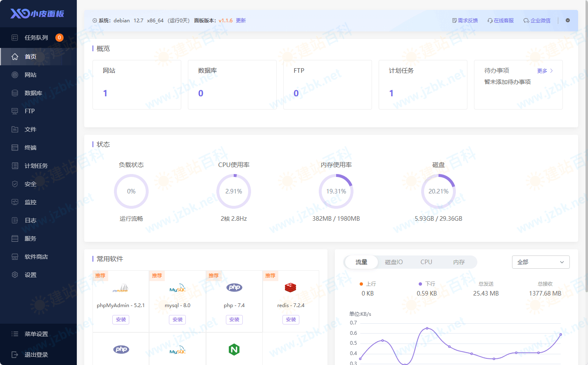Click the 安装 button for mysql 8.0

pos(177,320)
